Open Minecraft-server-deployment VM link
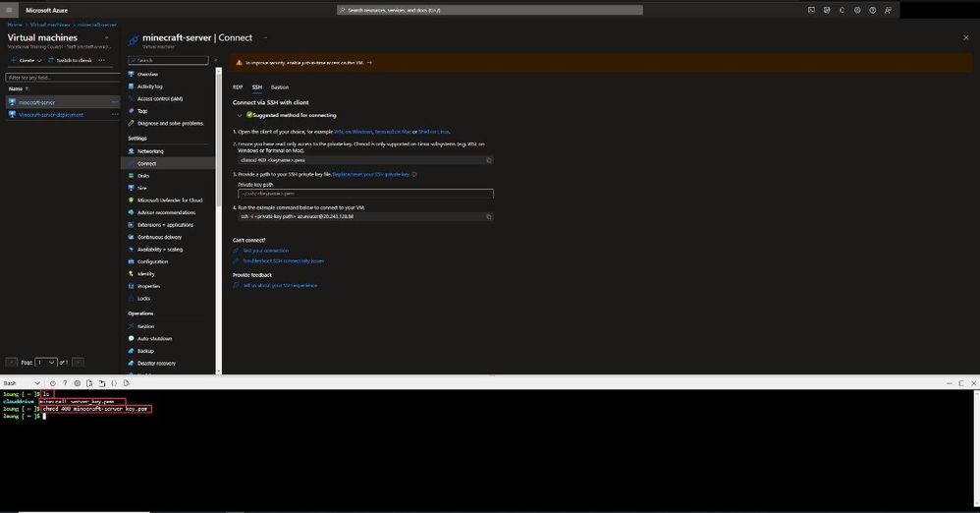Viewport: 980px width, 513px height. click(51, 114)
